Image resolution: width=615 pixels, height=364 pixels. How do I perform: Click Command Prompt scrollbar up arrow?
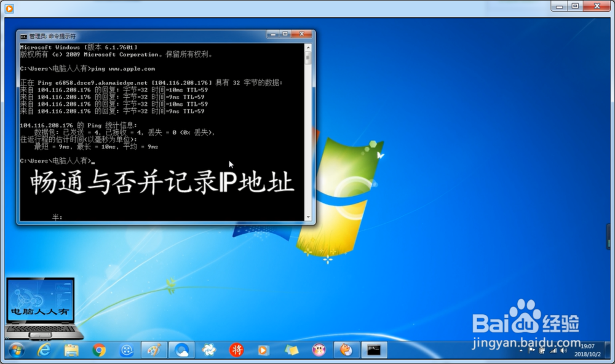pyautogui.click(x=308, y=47)
